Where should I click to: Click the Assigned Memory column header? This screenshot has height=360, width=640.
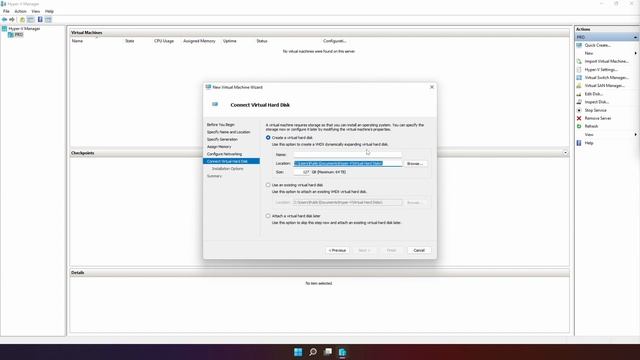coord(199,41)
